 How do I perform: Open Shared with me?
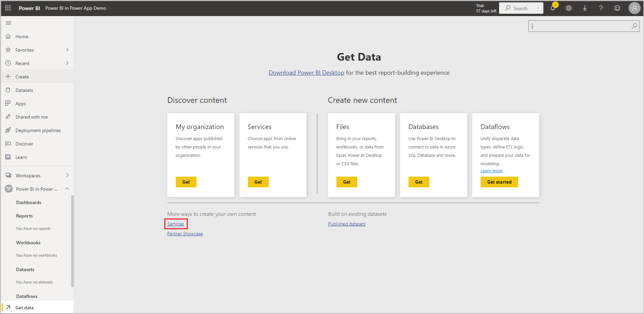[x=31, y=117]
